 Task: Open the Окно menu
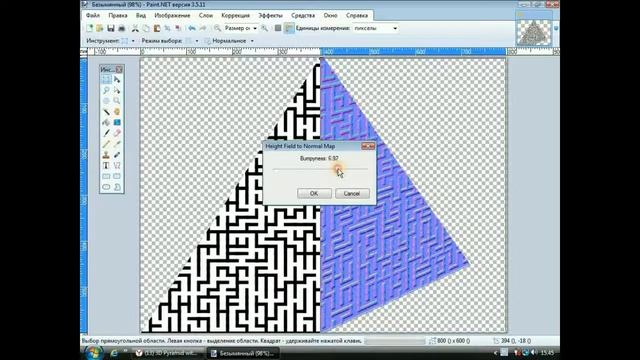click(330, 16)
